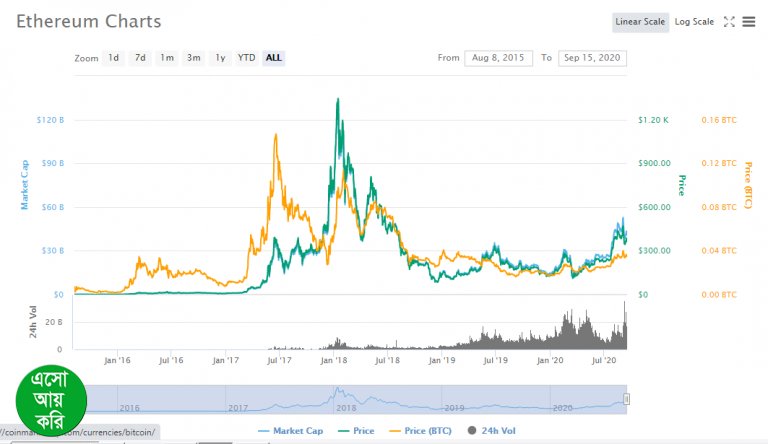Click the navigator right range handle
768x444 pixels.
627,400
